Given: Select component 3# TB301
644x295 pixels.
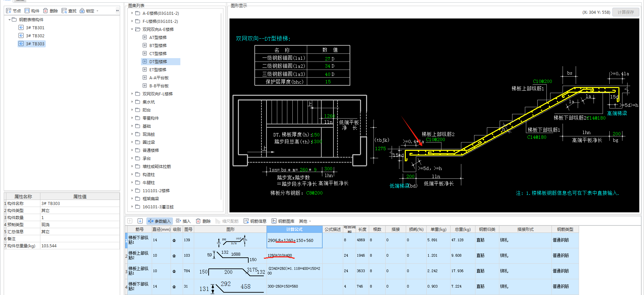Looking at the screenshot, I should (35, 28).
